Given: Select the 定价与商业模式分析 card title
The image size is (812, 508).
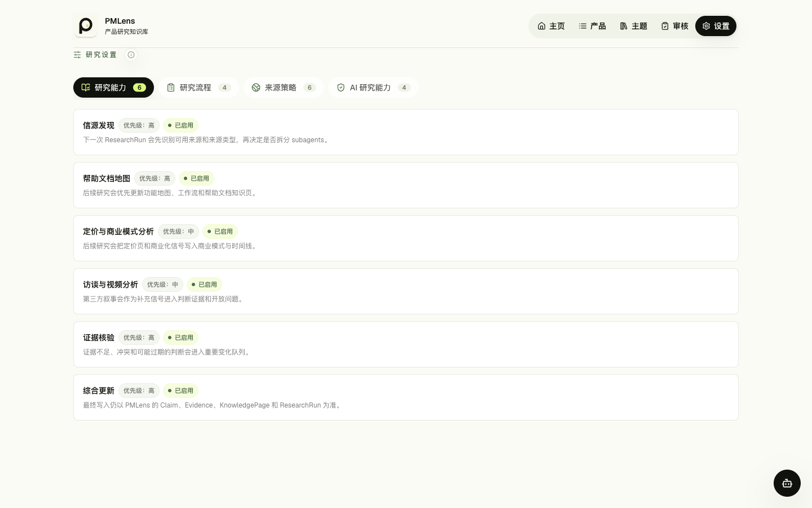Looking at the screenshot, I should pyautogui.click(x=118, y=231).
